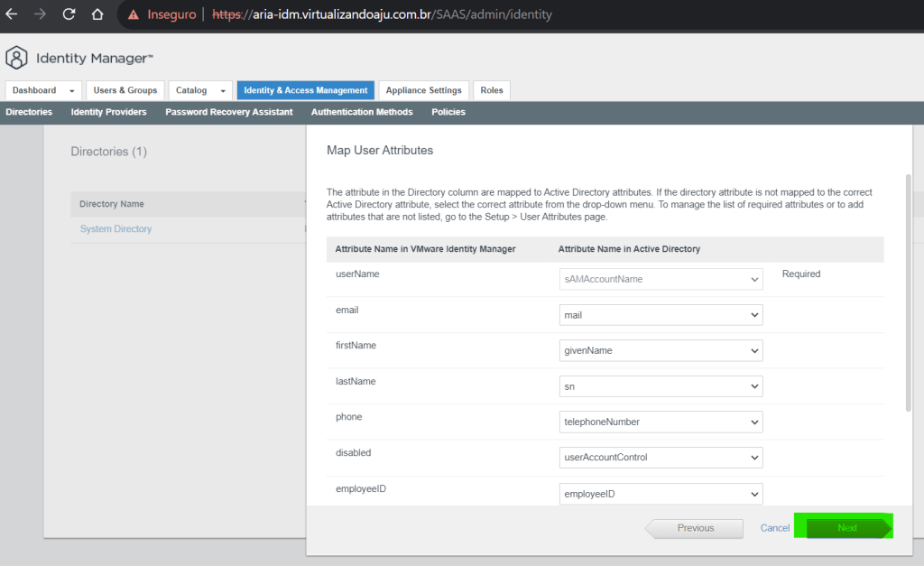Reload the page with the refresh icon

tap(69, 14)
